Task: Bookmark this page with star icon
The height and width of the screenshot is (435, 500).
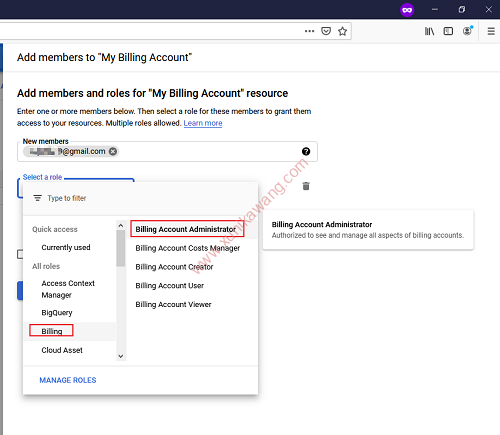Action: [342, 31]
